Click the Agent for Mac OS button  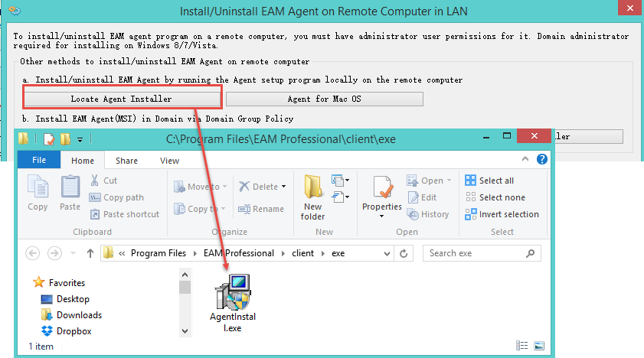[324, 99]
